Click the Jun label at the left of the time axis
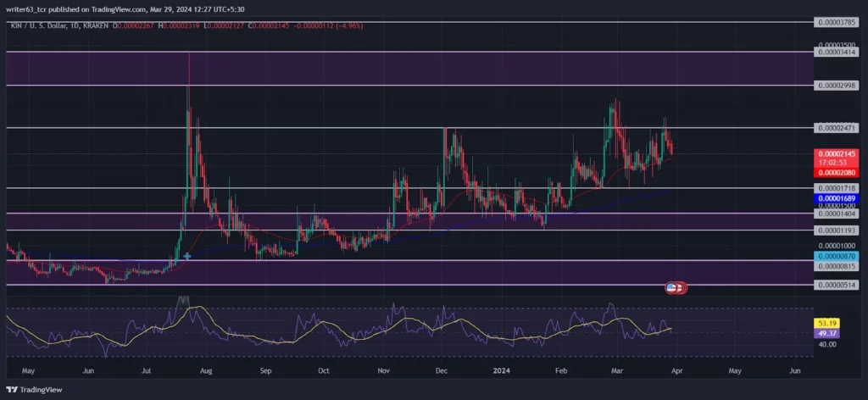Screen dimensions: 868x400 [87, 370]
